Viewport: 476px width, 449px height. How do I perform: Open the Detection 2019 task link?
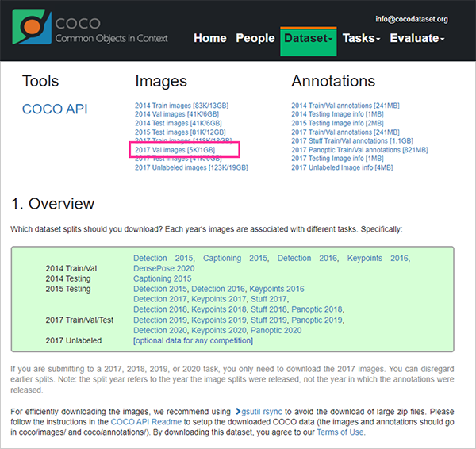pyautogui.click(x=160, y=320)
